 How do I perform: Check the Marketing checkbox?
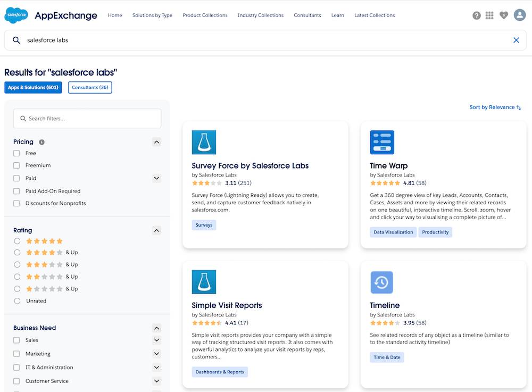point(16,354)
